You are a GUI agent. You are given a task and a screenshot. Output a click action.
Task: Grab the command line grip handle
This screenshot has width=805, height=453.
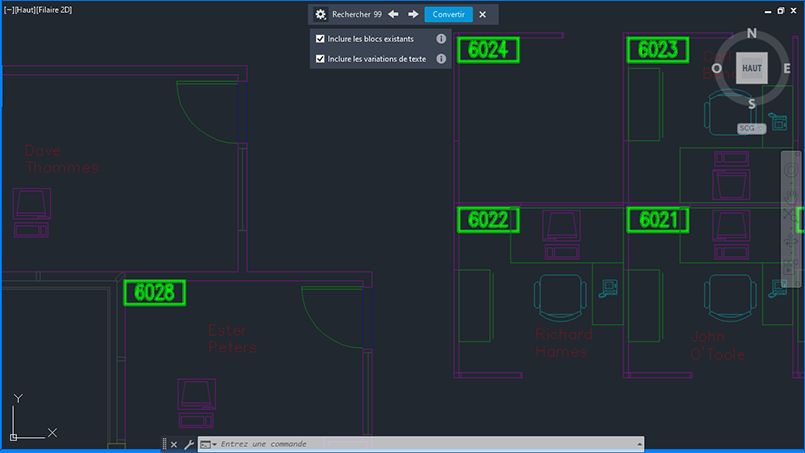tap(164, 444)
